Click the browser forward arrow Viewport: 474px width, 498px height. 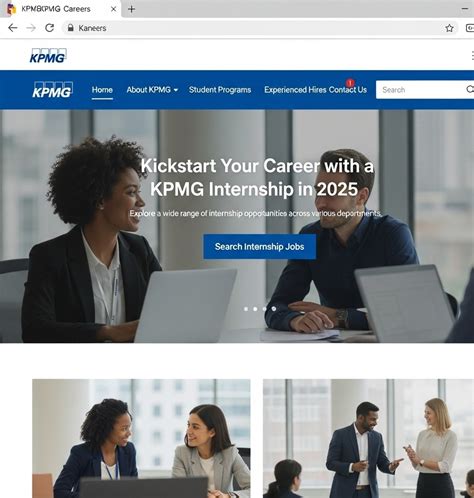pyautogui.click(x=31, y=28)
